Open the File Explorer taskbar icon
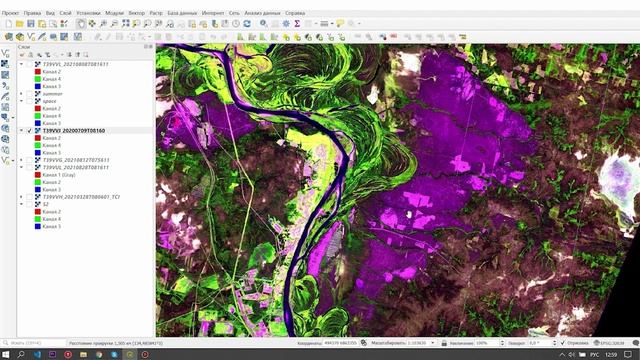Image resolution: width=640 pixels, height=360 pixels. tap(83, 355)
